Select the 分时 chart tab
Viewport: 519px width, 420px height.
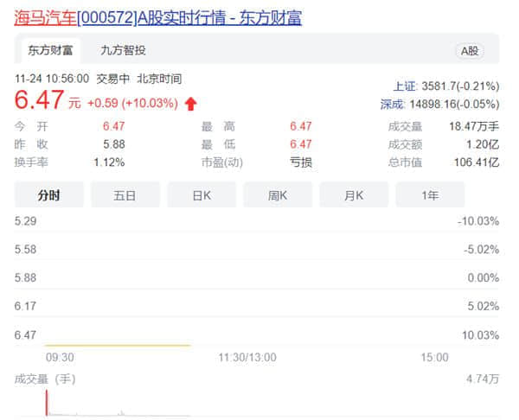48,195
